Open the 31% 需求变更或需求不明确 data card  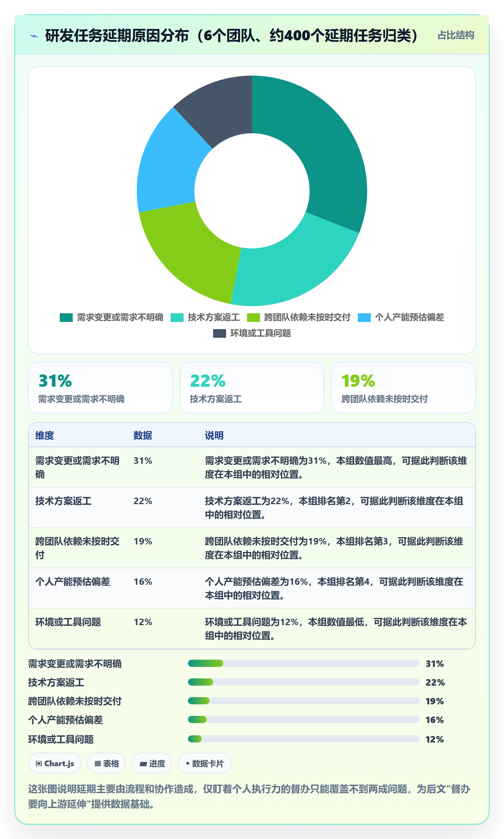100,387
